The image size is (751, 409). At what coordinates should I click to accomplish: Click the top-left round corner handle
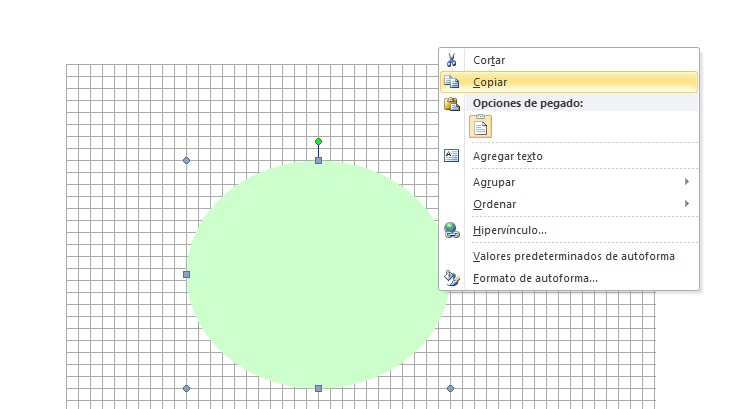coord(187,160)
